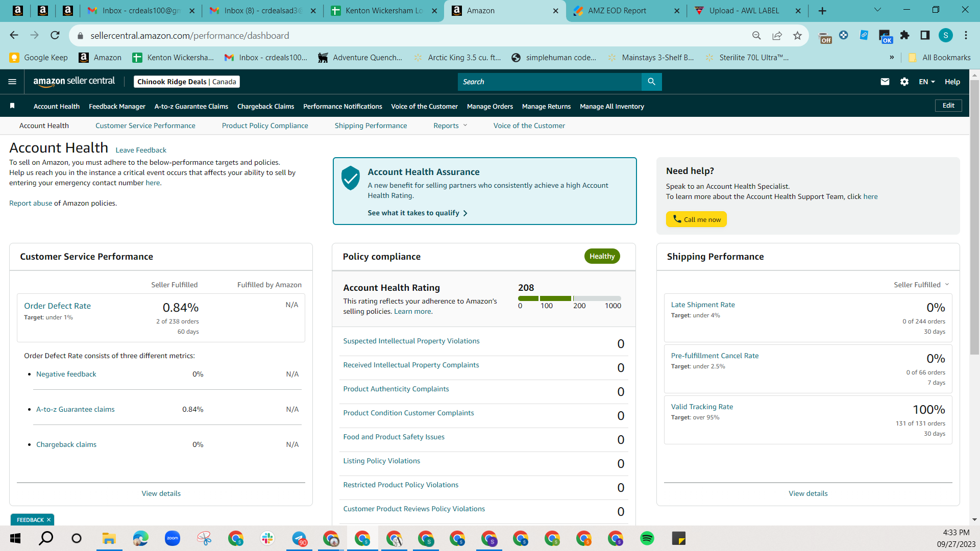Open Suspected Intellectual Property Violations
The image size is (980, 551).
pyautogui.click(x=411, y=341)
